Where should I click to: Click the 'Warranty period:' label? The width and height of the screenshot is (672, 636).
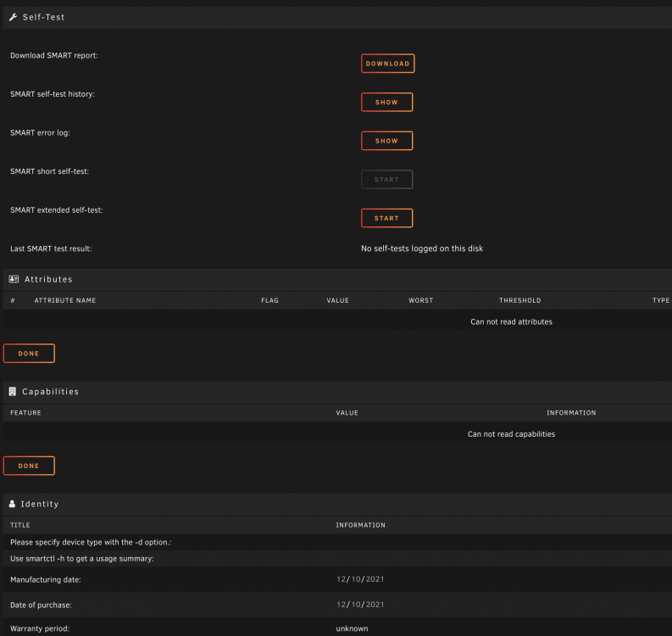click(x=40, y=628)
